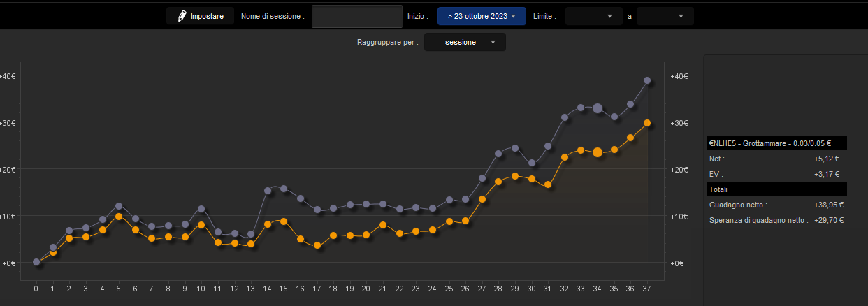The height and width of the screenshot is (306, 868).
Task: Click the grey point at session 29
Action: coord(515,148)
